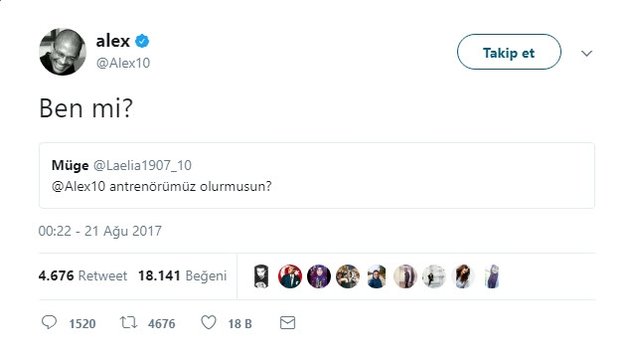
Task: Follow alex using Takip et button
Action: [509, 52]
